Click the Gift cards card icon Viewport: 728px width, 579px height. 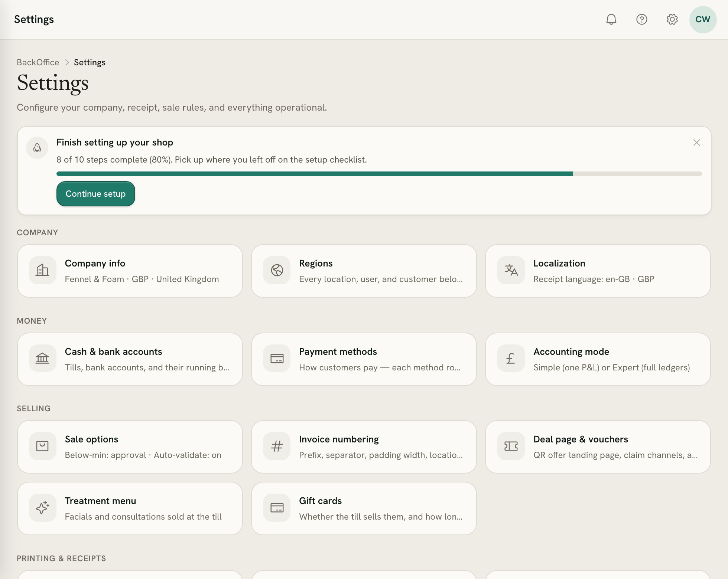pos(277,508)
